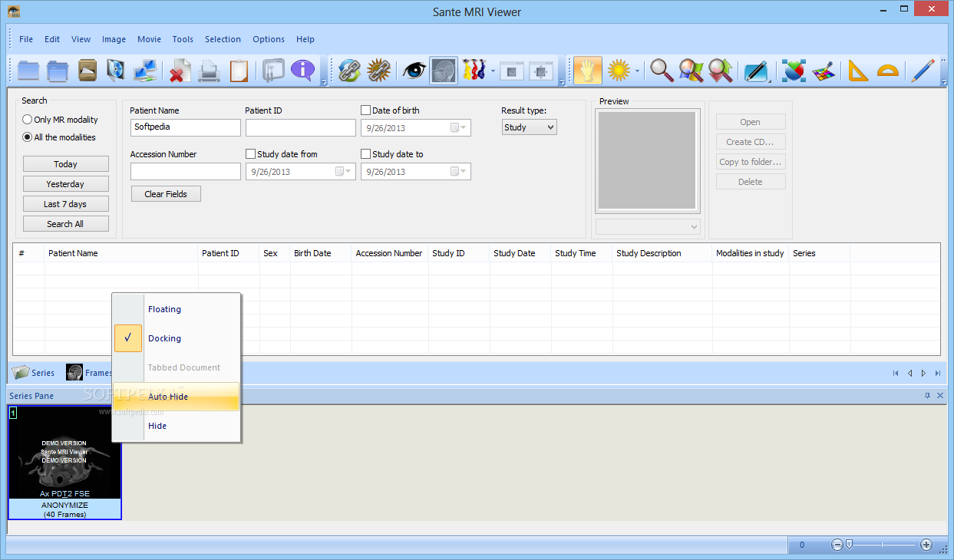Click the Accession Number input field
This screenshot has width=954, height=560.
point(186,172)
